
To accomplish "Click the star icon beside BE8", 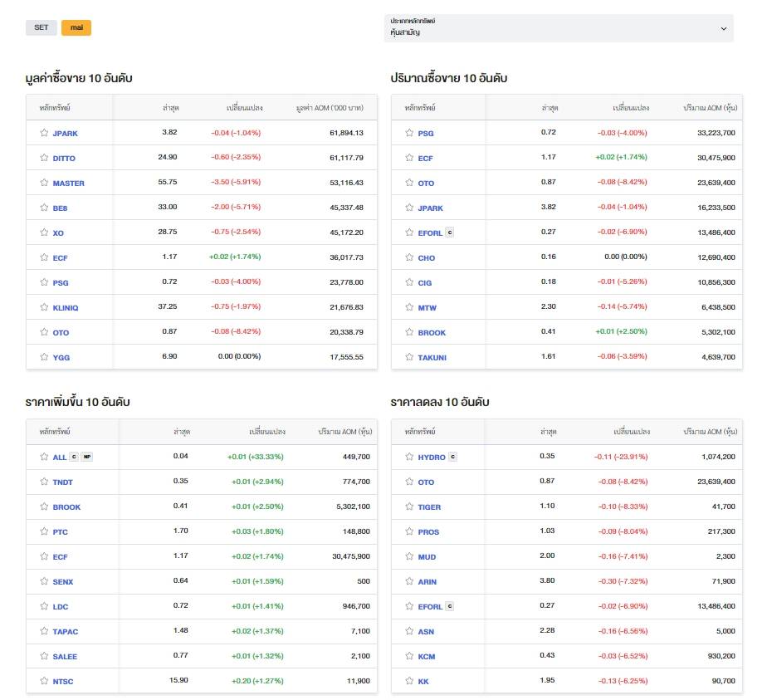I will pos(44,208).
